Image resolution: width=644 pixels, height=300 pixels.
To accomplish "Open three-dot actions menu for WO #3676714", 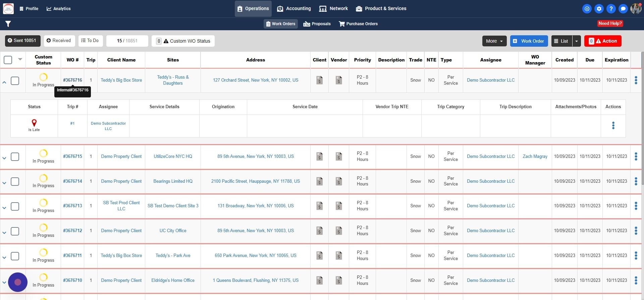I will (636, 181).
